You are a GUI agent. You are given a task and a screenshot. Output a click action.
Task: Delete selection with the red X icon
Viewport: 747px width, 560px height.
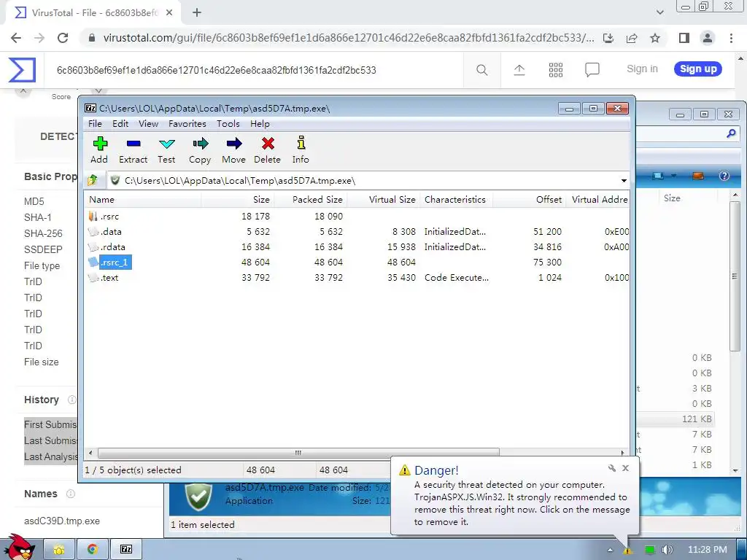pos(267,150)
